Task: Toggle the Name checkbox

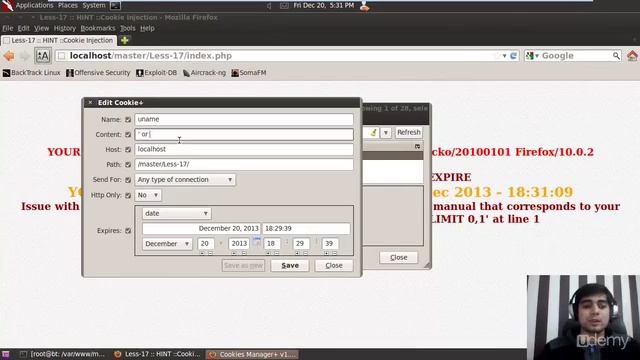Action: (x=128, y=120)
